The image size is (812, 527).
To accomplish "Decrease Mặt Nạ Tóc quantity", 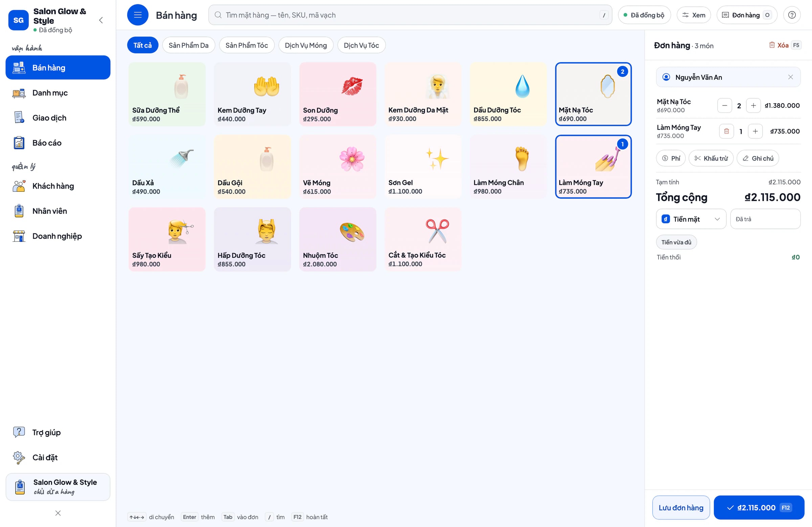I will tap(725, 106).
